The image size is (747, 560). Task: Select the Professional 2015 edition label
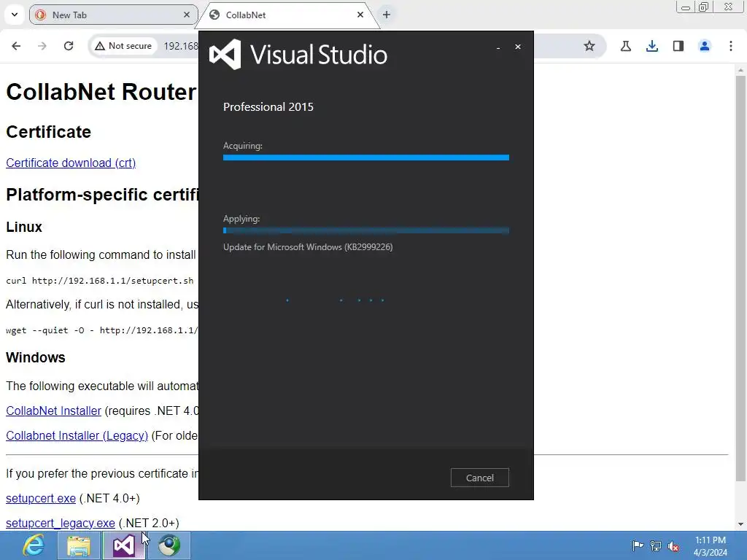(x=268, y=106)
